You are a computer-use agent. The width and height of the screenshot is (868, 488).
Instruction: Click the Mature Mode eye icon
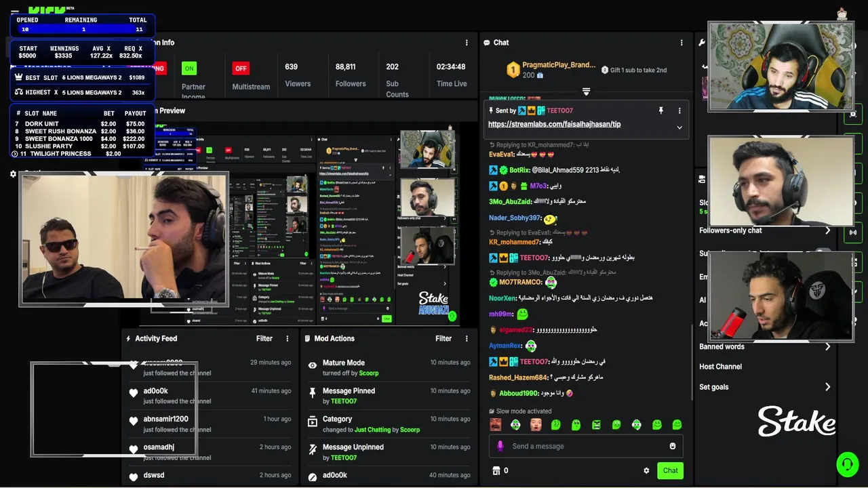point(312,365)
